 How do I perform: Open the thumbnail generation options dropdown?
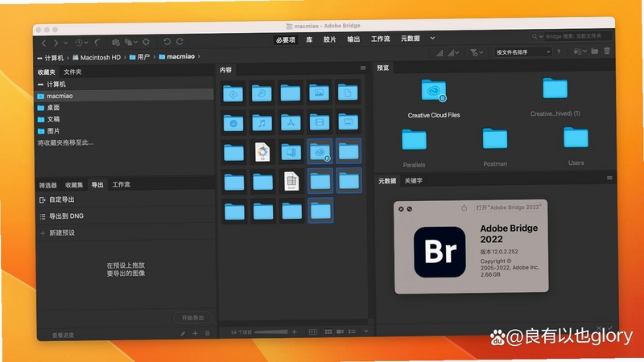click(x=453, y=52)
